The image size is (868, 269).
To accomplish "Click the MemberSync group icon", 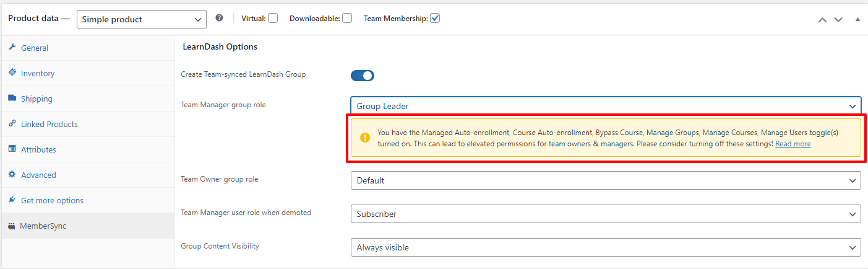I will (x=12, y=226).
